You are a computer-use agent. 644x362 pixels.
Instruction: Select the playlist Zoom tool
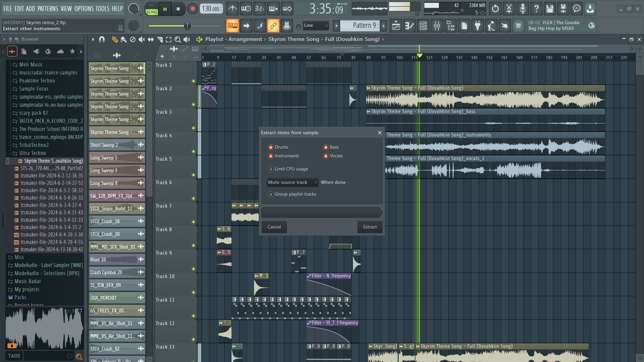[x=178, y=40]
